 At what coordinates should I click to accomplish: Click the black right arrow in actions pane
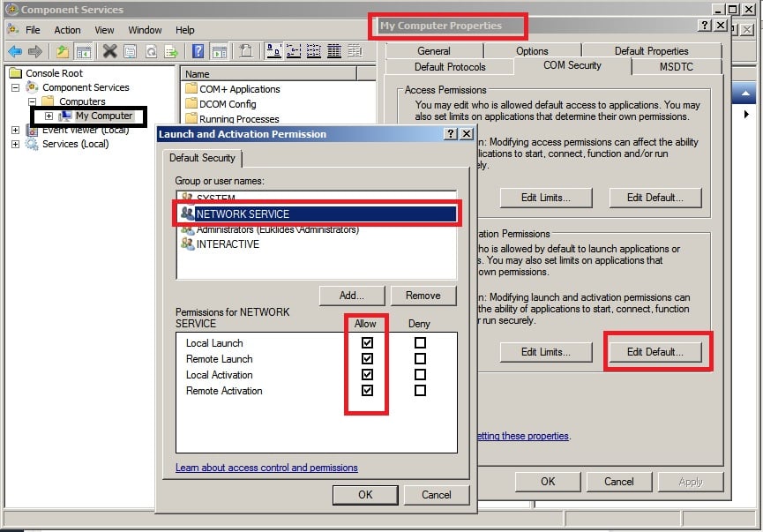746,115
